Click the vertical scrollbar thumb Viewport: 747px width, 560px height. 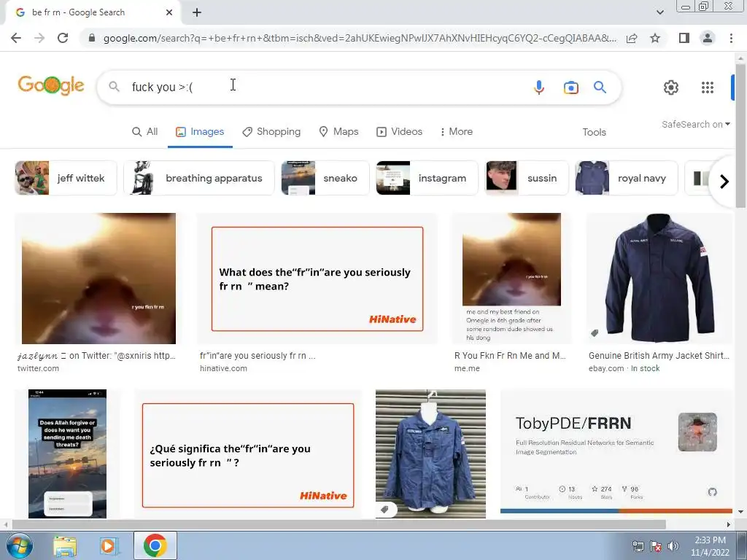point(740,136)
